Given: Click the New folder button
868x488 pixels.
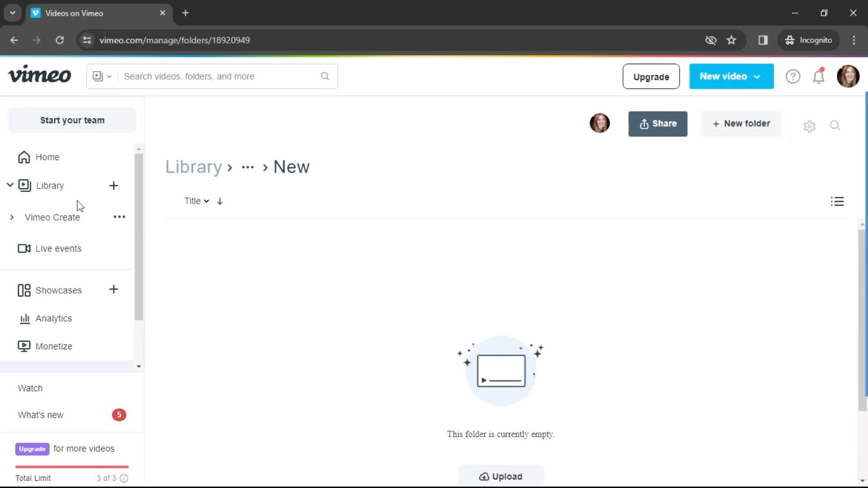Looking at the screenshot, I should (x=741, y=123).
